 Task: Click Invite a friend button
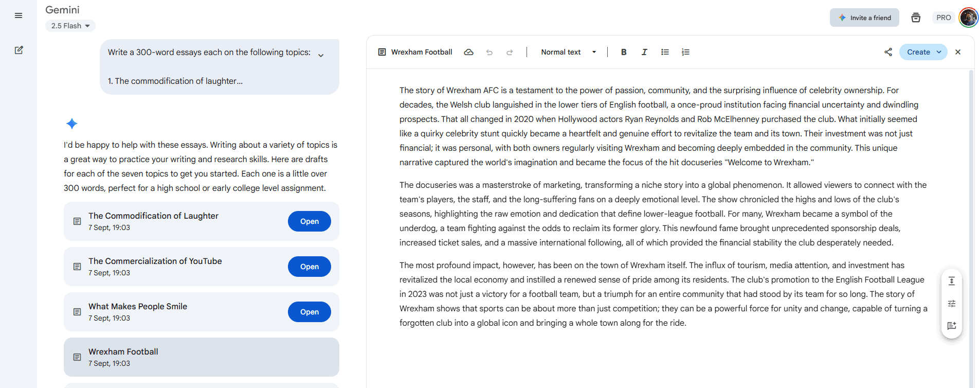[x=864, y=17]
